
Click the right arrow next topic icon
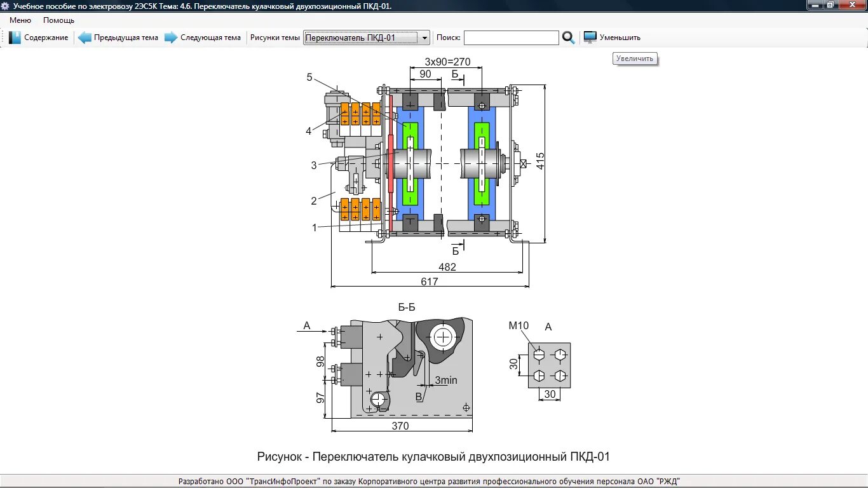(171, 37)
